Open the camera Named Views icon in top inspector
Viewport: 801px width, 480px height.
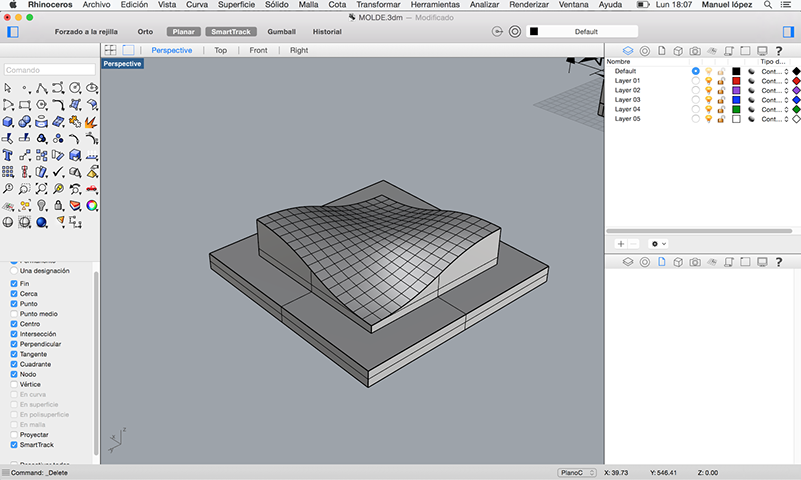click(695, 51)
